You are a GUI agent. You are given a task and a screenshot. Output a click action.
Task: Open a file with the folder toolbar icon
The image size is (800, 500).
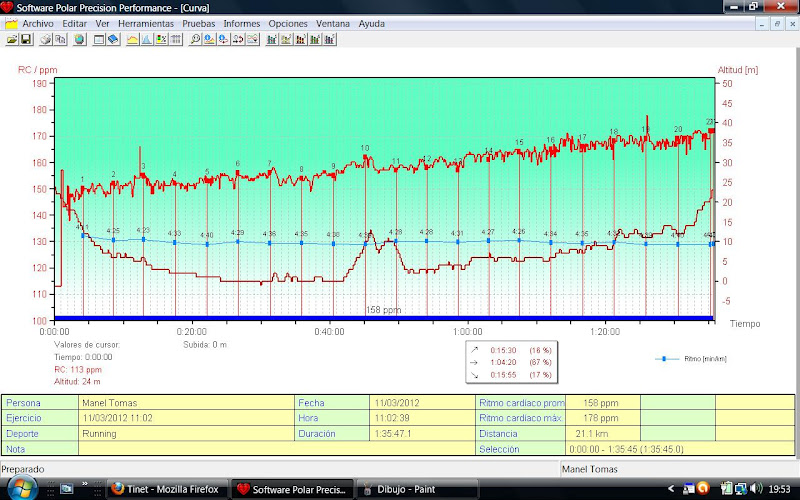pos(11,39)
